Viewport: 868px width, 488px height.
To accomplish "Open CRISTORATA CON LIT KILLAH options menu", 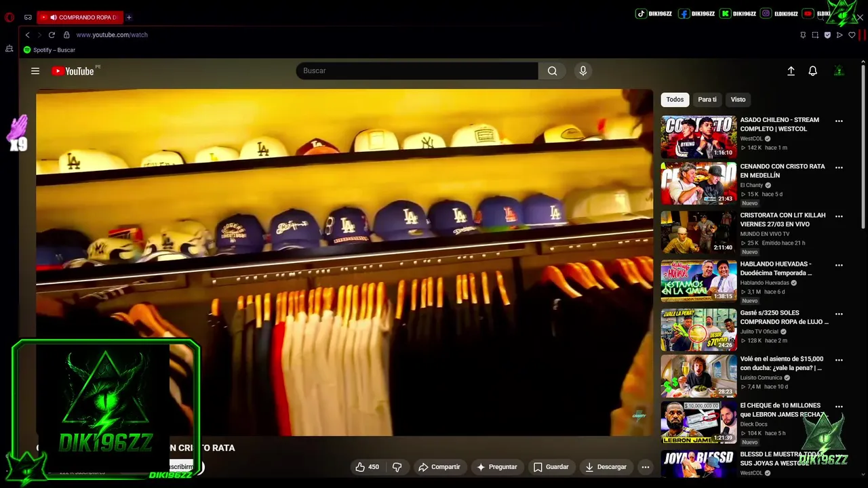I will coord(839,216).
